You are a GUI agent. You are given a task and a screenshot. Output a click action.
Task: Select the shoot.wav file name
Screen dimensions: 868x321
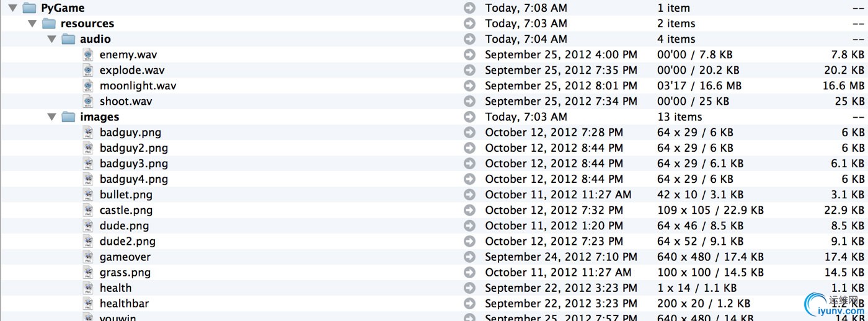point(126,101)
